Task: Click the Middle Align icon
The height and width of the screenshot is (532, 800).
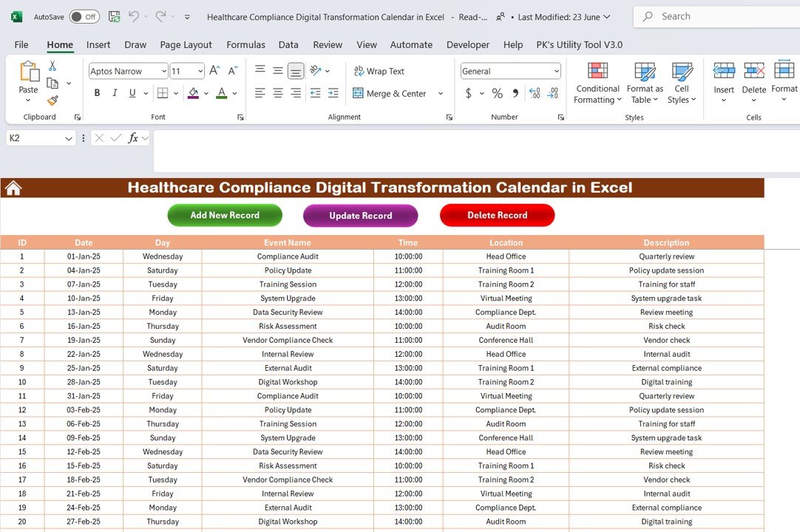Action: click(278, 70)
